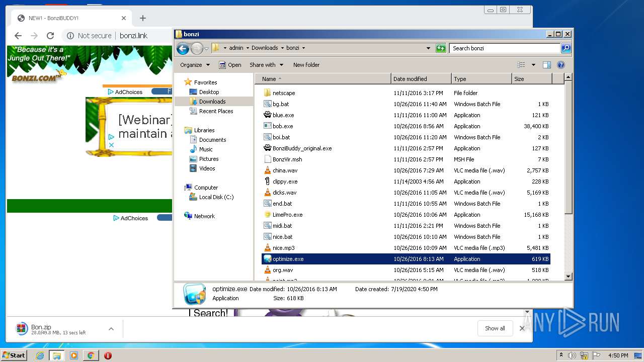
Task: Open Network in the navigation pane
Action: (204, 216)
